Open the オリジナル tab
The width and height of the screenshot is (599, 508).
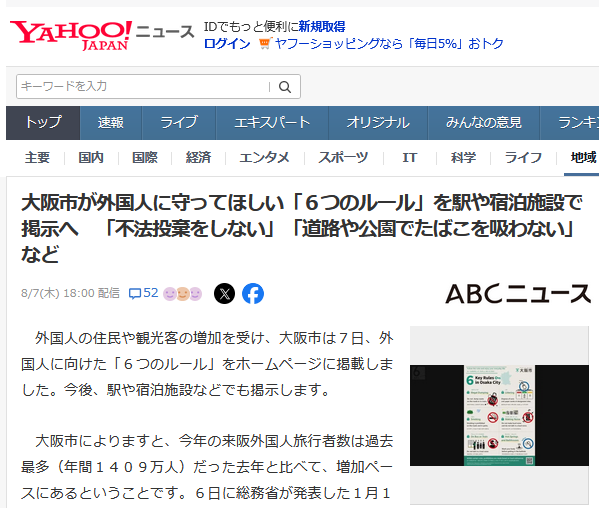(x=378, y=123)
